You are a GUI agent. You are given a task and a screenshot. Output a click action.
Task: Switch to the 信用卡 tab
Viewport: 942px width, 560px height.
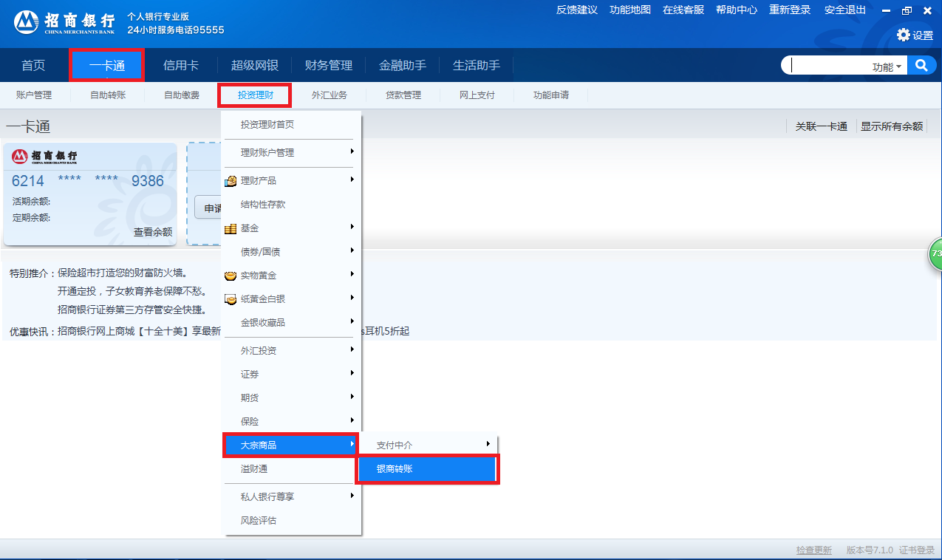click(181, 65)
